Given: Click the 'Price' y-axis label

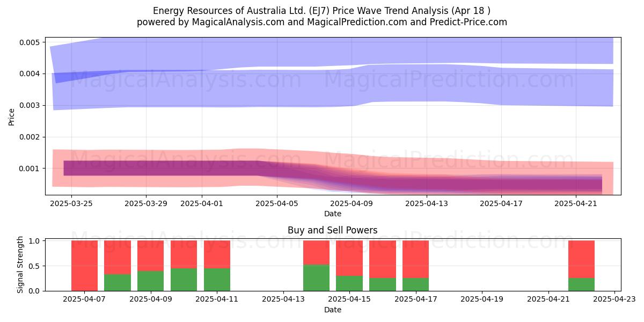Looking at the screenshot, I should click(12, 116).
